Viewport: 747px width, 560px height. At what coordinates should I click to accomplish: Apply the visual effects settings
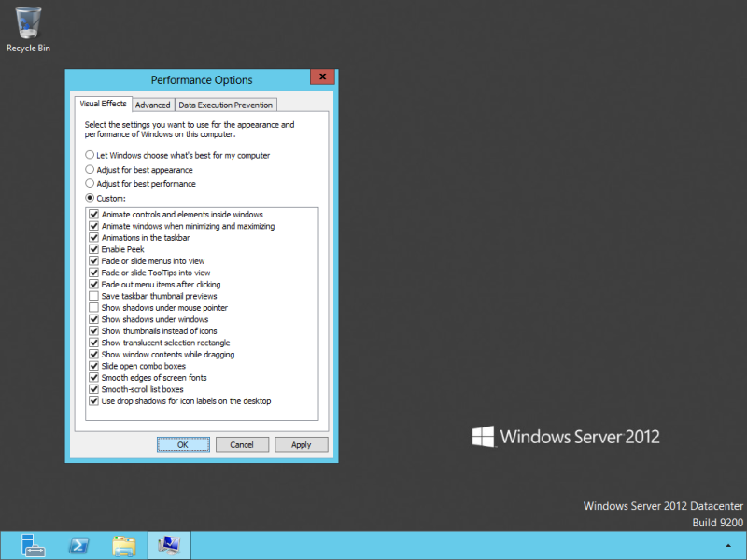point(301,445)
